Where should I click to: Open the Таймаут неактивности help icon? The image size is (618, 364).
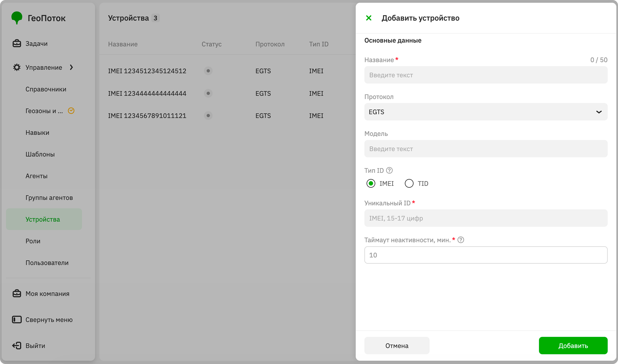pyautogui.click(x=461, y=240)
